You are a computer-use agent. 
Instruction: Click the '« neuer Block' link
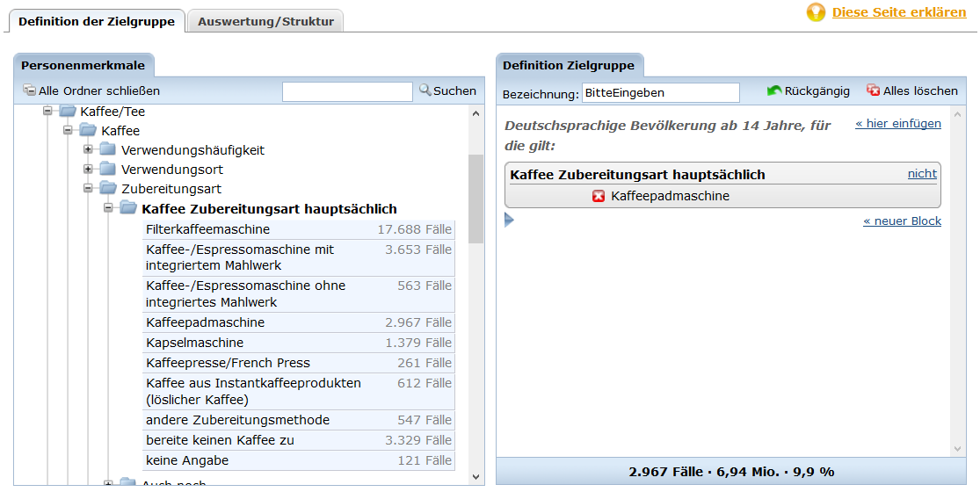coord(901,221)
